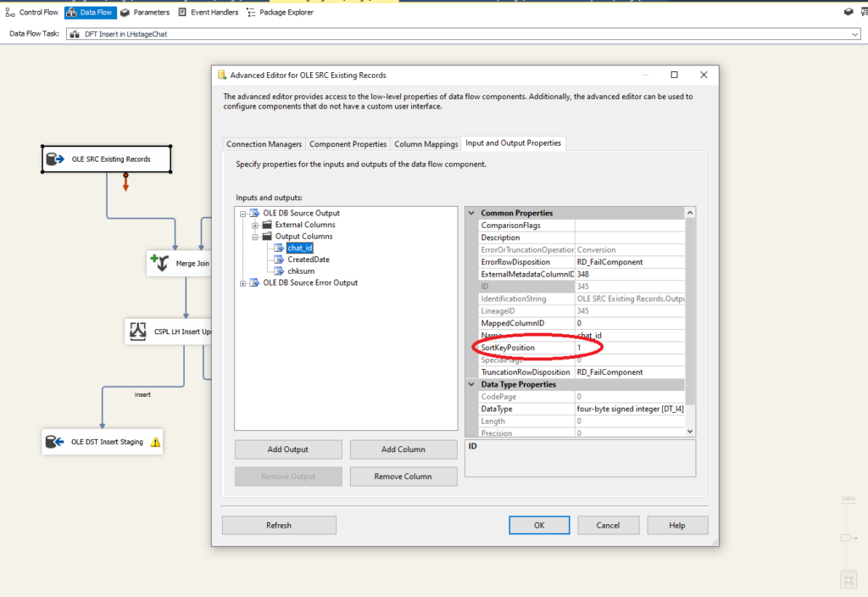This screenshot has width=868, height=597.
Task: Click the OLE DB Source Output node icon
Action: 254,213
